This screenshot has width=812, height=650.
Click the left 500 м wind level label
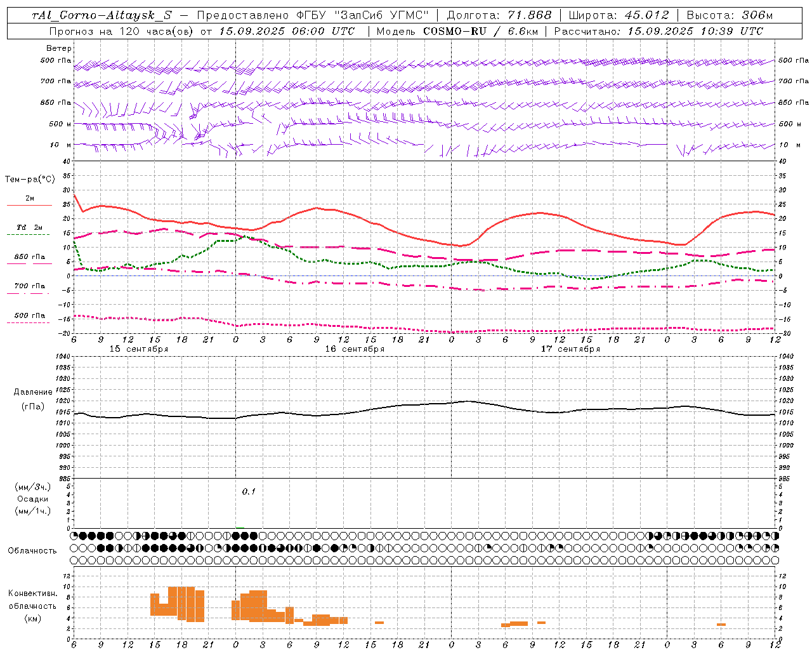pos(60,124)
